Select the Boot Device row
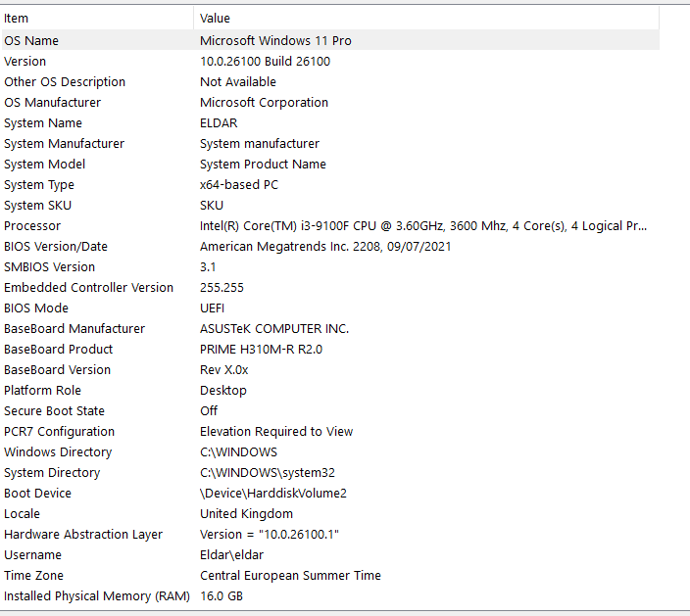Viewport: 690px width, 616px height. 330,494
